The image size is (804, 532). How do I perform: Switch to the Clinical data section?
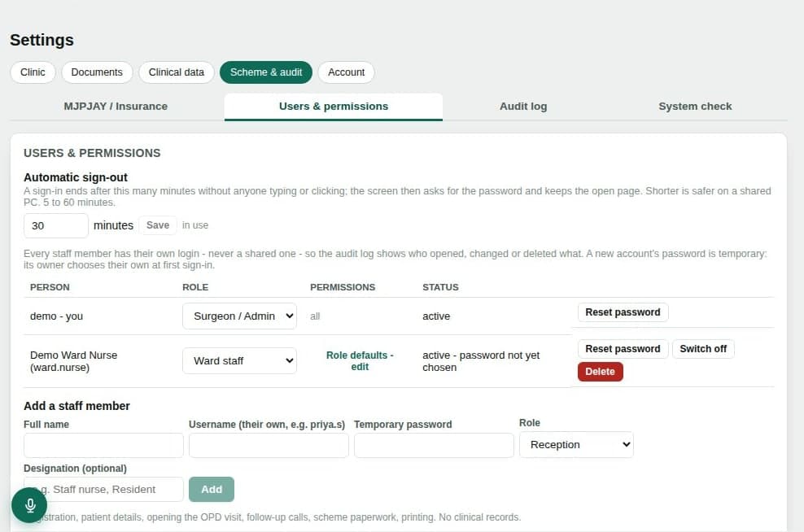(177, 72)
